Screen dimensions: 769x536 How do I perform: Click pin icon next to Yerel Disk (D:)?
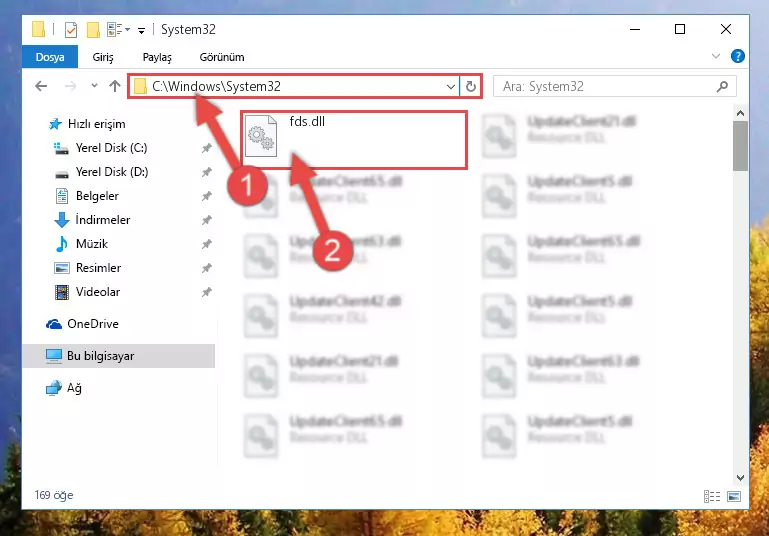206,172
